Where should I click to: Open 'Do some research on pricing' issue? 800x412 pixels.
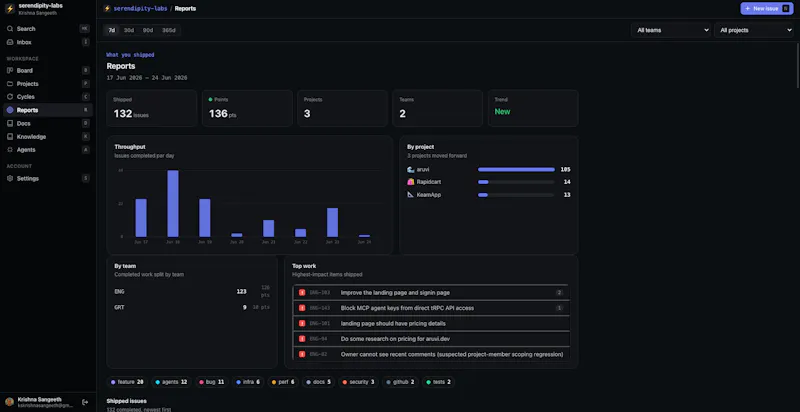click(431, 339)
